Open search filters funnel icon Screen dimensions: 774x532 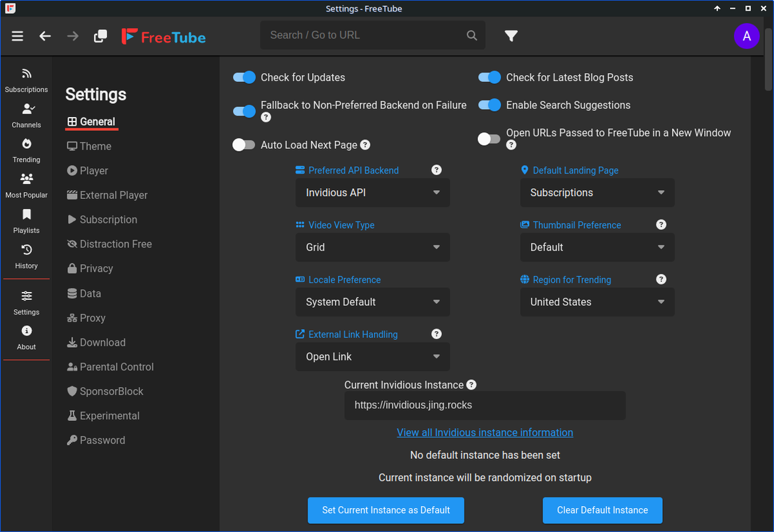(511, 35)
